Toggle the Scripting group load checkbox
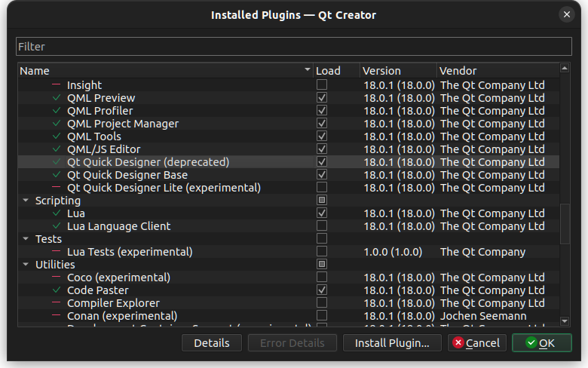 (x=322, y=200)
